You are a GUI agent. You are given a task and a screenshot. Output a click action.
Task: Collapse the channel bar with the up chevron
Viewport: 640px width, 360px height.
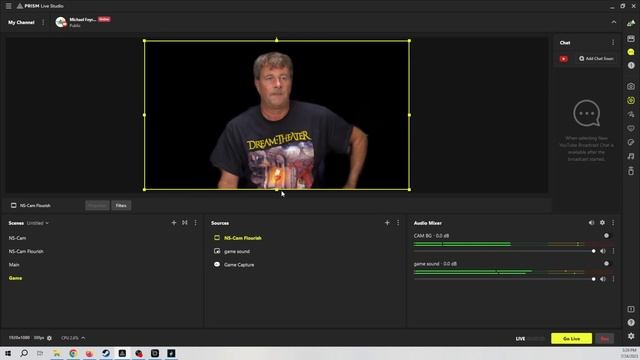(613, 22)
